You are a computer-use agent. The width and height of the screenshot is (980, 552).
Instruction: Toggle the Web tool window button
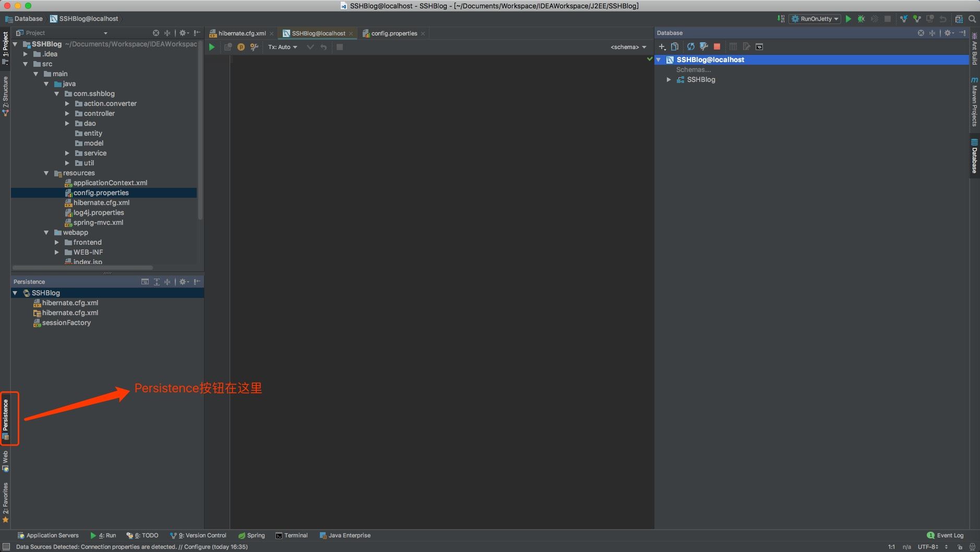(6, 462)
